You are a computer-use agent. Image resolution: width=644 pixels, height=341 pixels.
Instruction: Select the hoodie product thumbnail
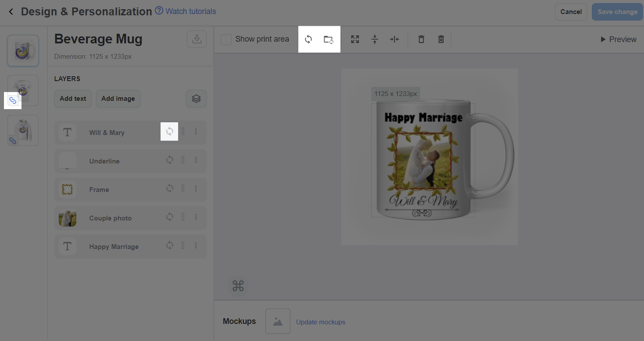[23, 130]
